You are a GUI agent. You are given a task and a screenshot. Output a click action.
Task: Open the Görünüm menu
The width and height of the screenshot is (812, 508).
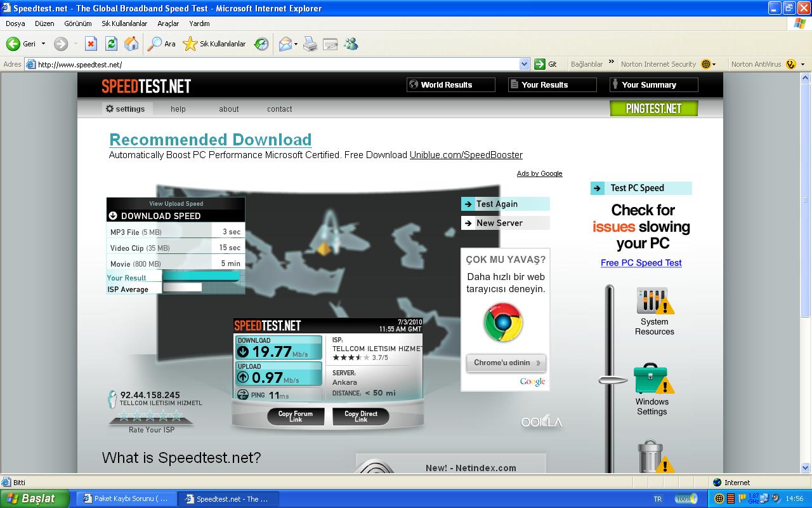[x=78, y=23]
